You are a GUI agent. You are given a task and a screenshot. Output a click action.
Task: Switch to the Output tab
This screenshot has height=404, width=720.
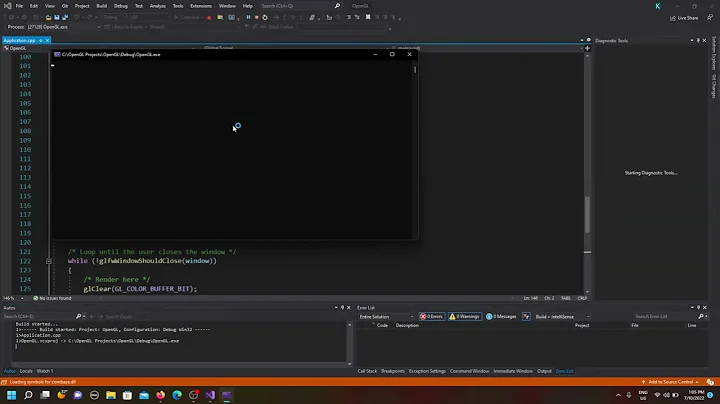point(544,371)
